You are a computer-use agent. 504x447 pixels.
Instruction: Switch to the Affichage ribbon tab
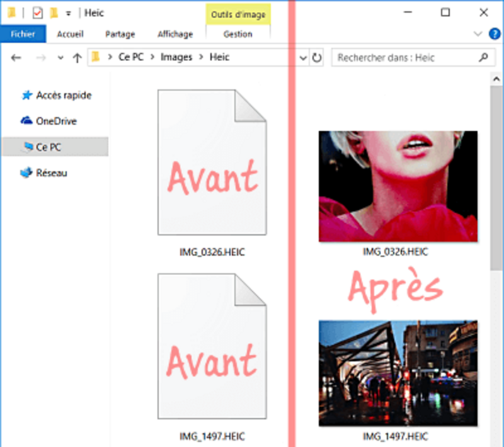[175, 34]
